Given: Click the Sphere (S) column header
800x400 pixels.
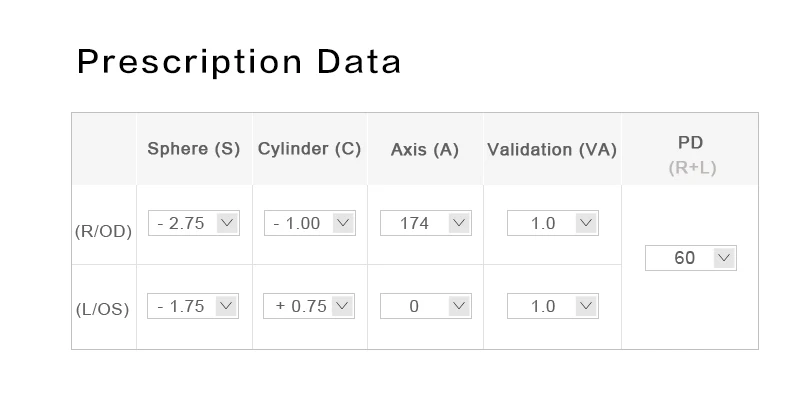Looking at the screenshot, I should pyautogui.click(x=193, y=149).
